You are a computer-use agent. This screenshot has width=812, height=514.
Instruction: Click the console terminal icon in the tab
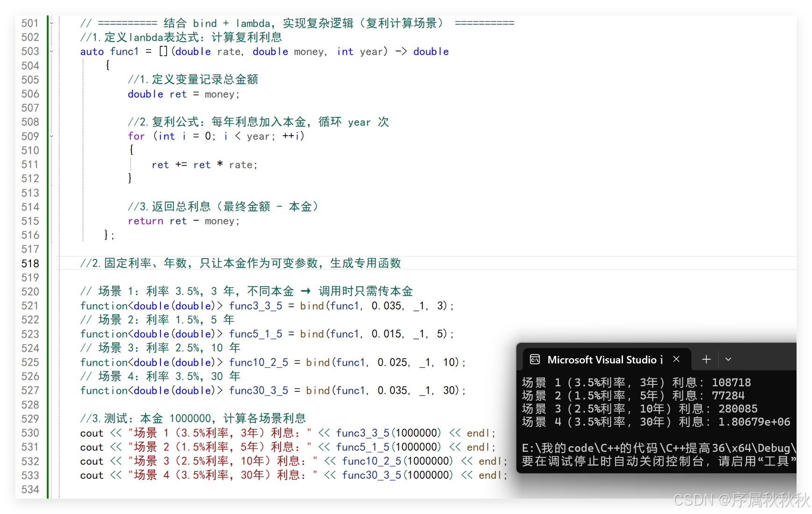(x=535, y=359)
